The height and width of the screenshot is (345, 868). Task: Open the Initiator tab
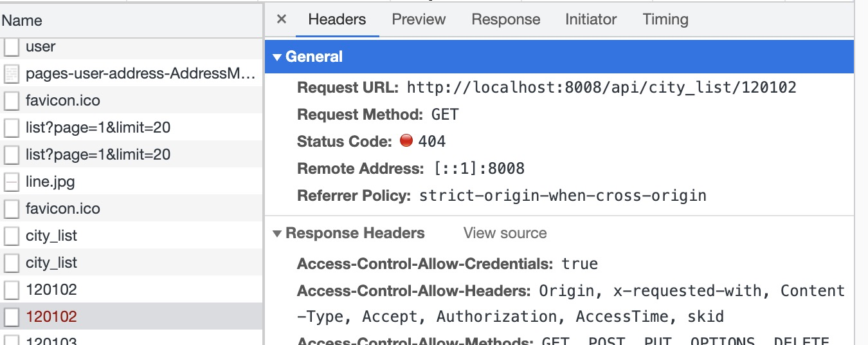point(591,19)
